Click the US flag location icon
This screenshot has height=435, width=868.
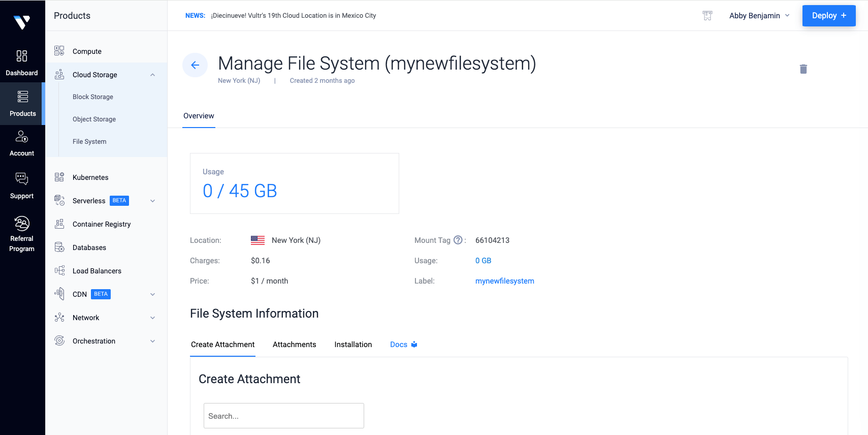(x=258, y=240)
